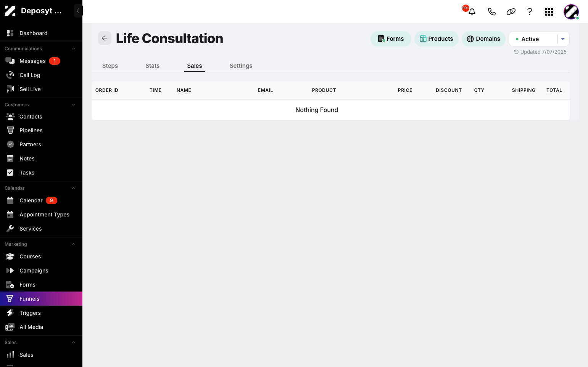Collapse the Communications section
Image resolution: width=588 pixels, height=367 pixels.
(x=74, y=49)
